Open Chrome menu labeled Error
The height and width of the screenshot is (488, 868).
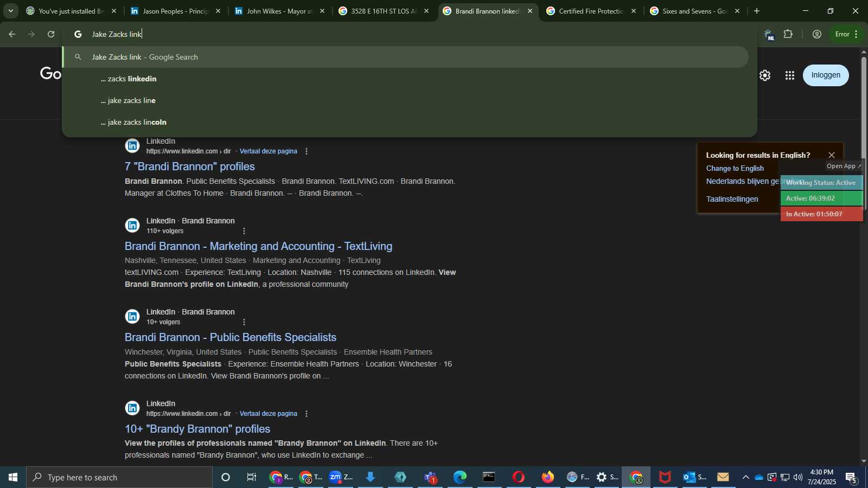pyautogui.click(x=846, y=34)
